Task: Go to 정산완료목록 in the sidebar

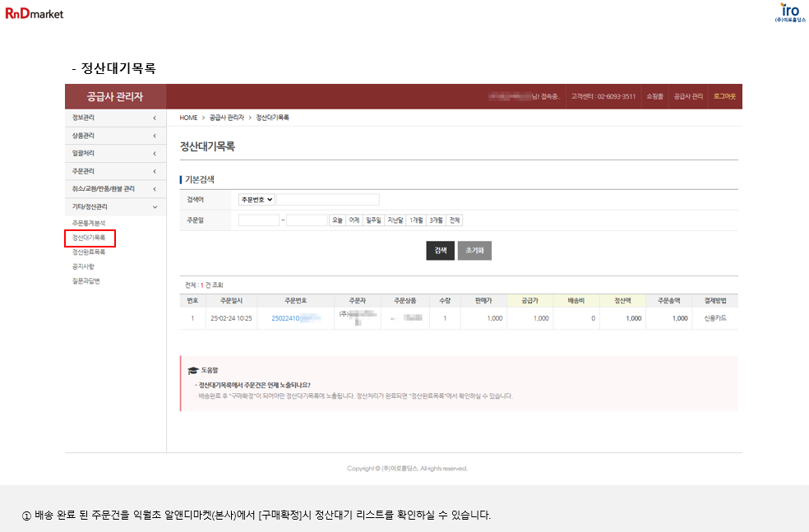Action: point(89,252)
